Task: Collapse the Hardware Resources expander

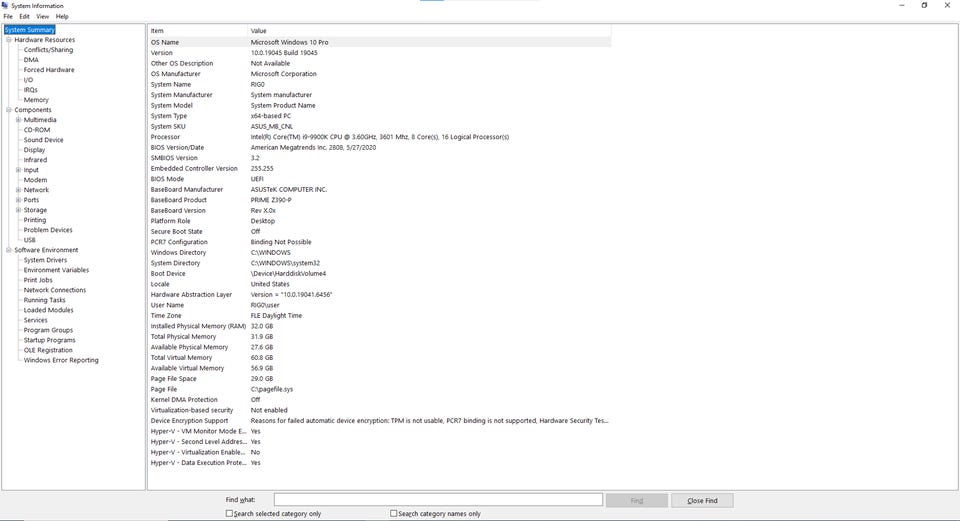Action: [x=9, y=40]
